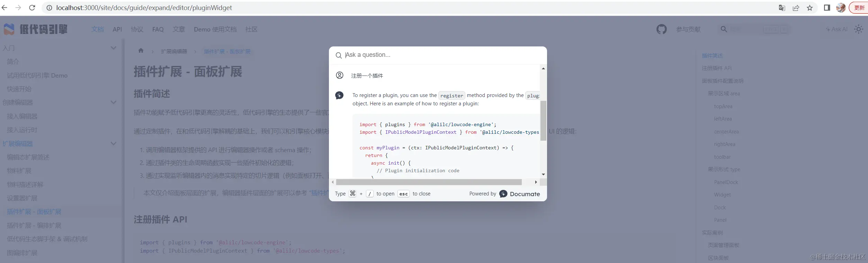The width and height of the screenshot is (868, 263).
Task: Bookmark this page with star icon
Action: coord(809,8)
